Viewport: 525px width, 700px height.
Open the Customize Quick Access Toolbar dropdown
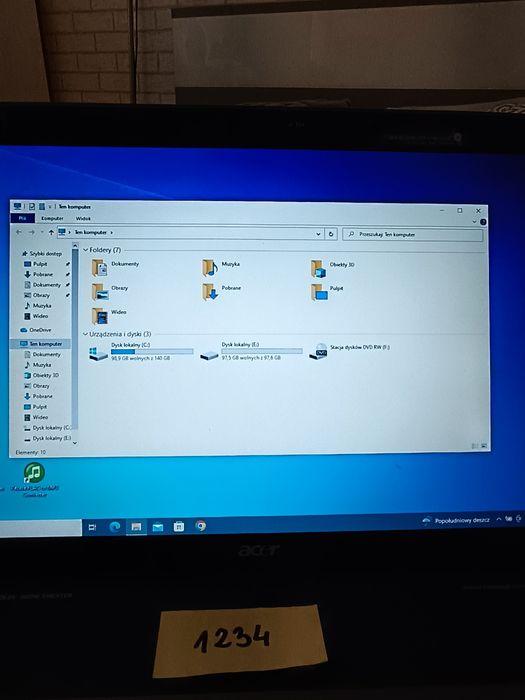pos(50,207)
